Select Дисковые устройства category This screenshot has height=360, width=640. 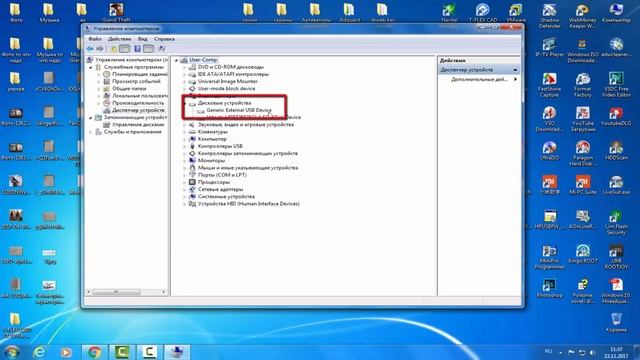tap(224, 103)
